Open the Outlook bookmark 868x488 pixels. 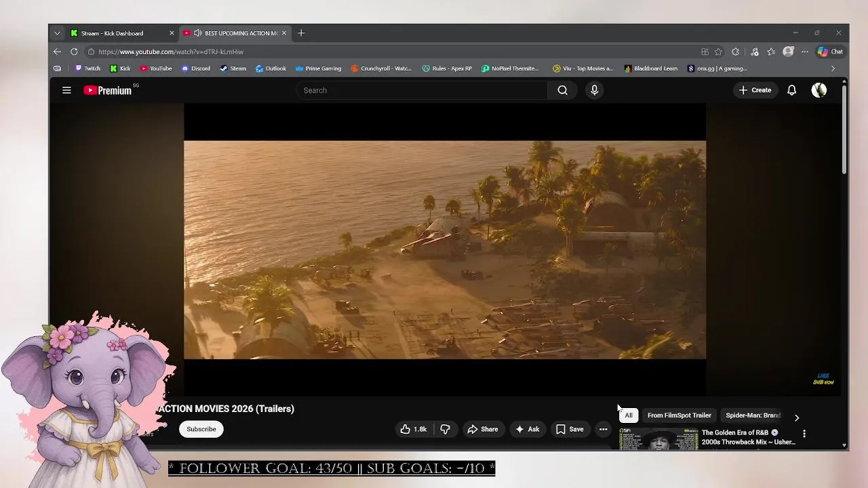[x=271, y=68]
